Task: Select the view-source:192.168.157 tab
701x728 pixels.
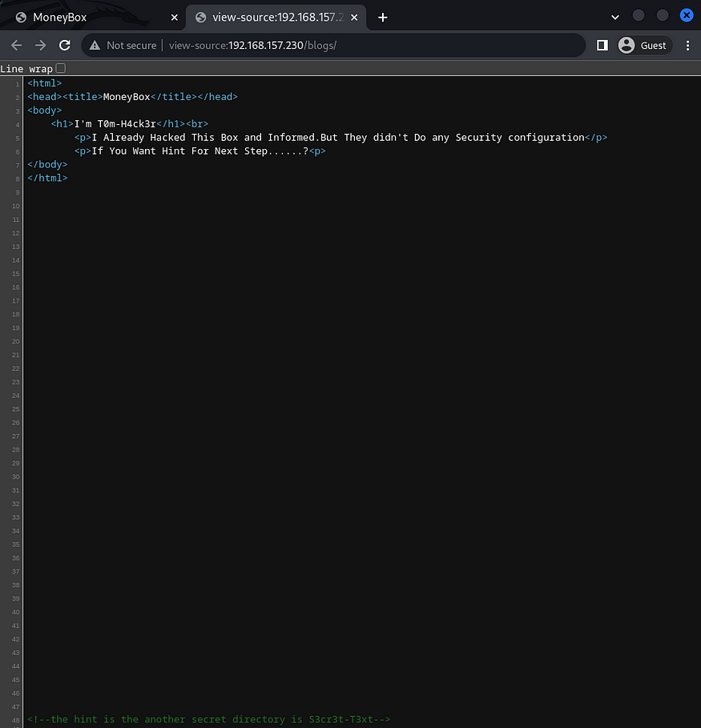Action: [x=276, y=17]
